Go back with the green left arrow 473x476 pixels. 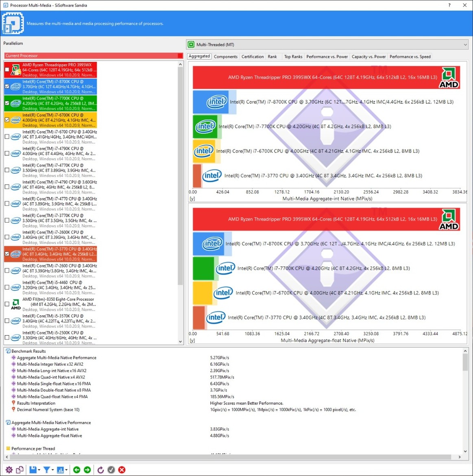click(x=77, y=469)
